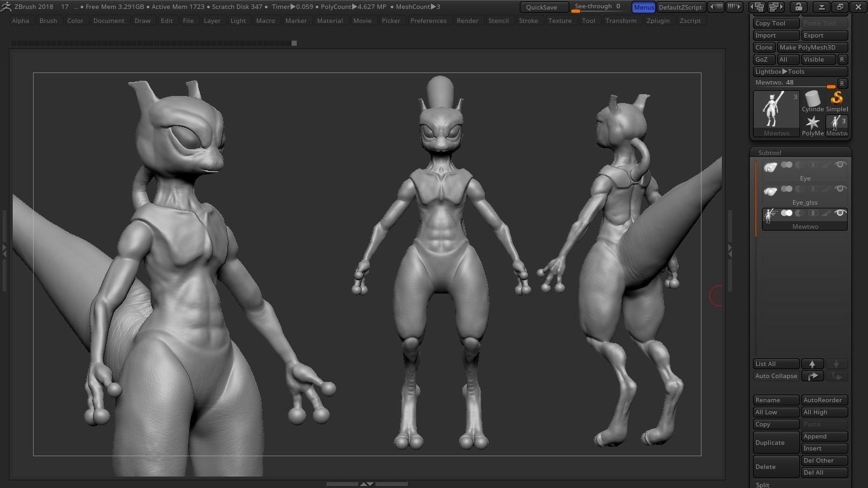868x488 pixels.
Task: Click the previous UI layout arrows icon
Action: tap(716, 7)
